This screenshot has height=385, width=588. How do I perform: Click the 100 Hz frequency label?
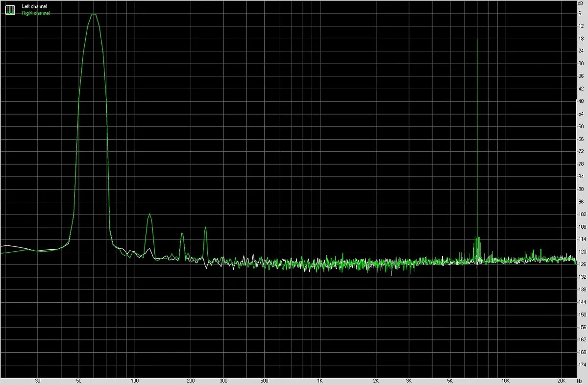click(x=135, y=380)
